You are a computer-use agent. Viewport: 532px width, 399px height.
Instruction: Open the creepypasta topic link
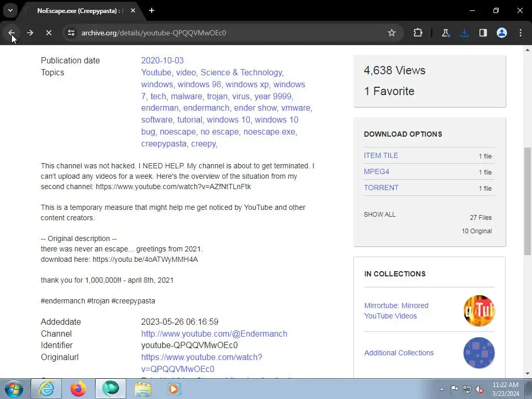[164, 143]
